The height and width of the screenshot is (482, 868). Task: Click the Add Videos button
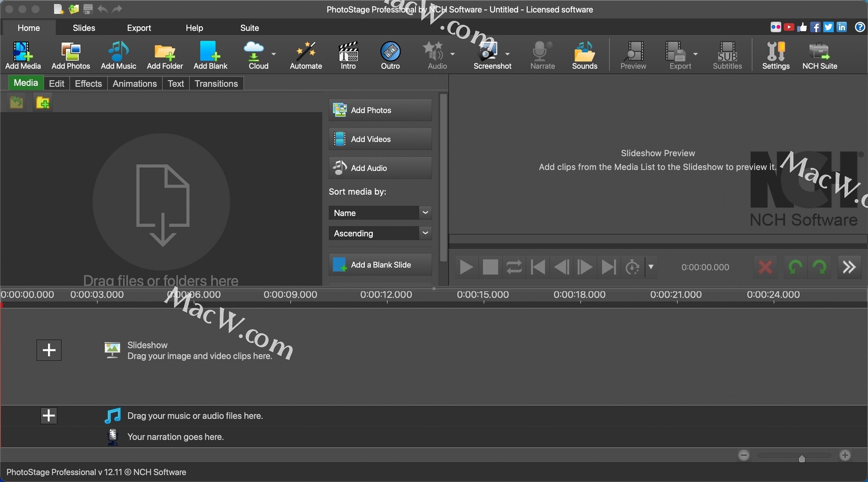(x=380, y=139)
